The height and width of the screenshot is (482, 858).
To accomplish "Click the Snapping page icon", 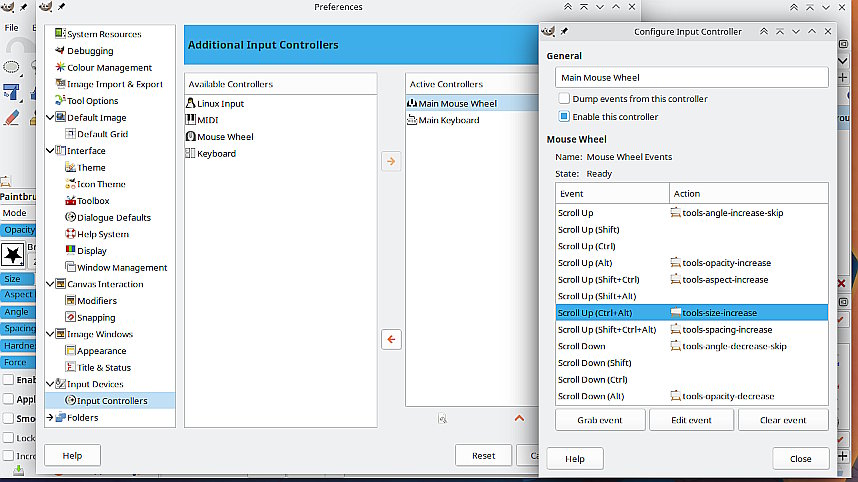I will click(70, 317).
